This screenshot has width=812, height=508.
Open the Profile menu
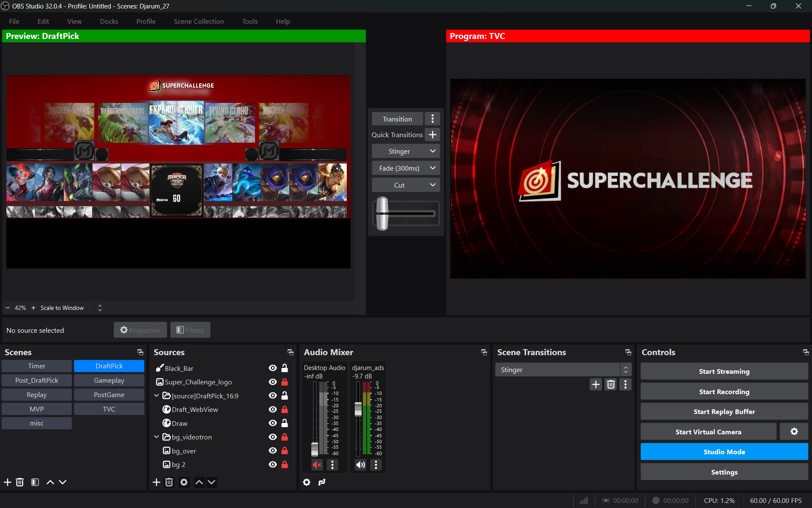[146, 21]
